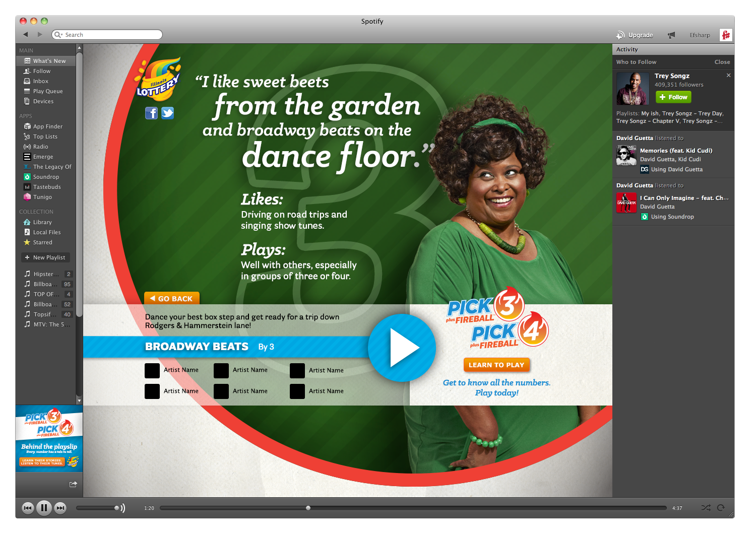Open Memories (feat. Kid Cudi) track
This screenshot has width=756, height=534.
676,151
